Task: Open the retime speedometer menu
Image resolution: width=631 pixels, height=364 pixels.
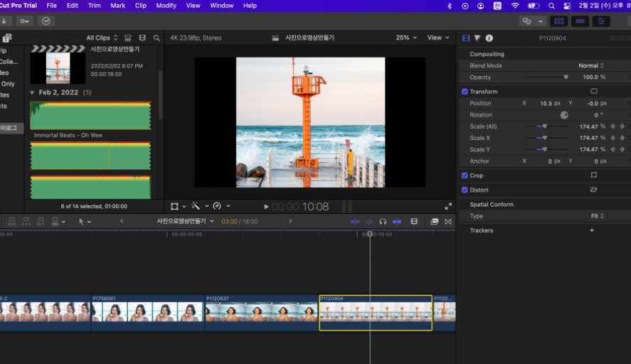Action: pyautogui.click(x=217, y=206)
